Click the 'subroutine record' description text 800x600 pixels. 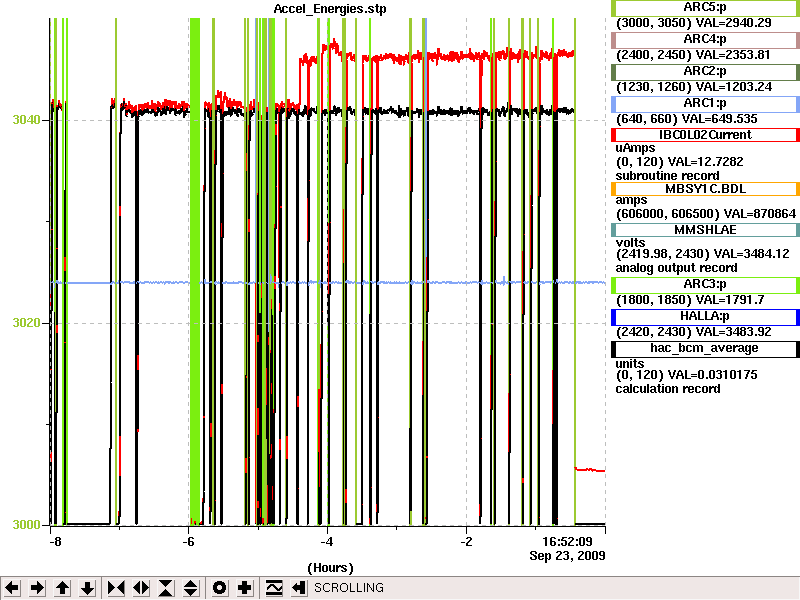(x=667, y=176)
